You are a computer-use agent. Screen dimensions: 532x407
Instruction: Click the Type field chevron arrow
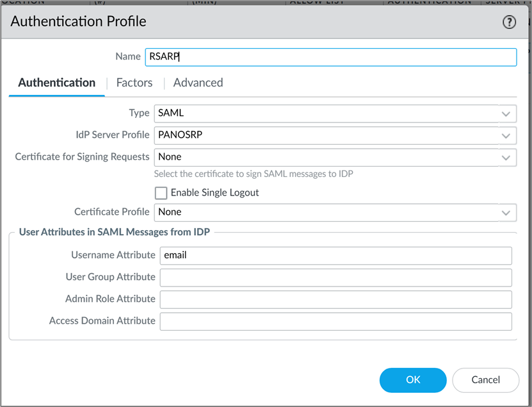point(506,113)
